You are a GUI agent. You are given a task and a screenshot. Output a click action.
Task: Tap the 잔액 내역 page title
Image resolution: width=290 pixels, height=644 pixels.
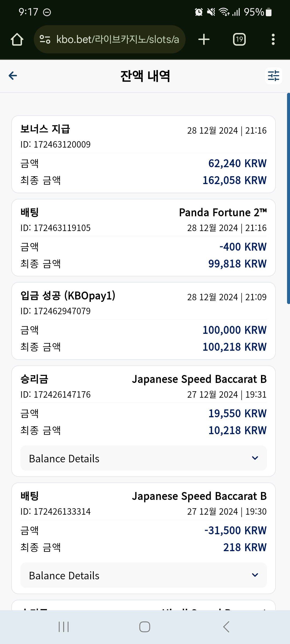[x=145, y=76]
